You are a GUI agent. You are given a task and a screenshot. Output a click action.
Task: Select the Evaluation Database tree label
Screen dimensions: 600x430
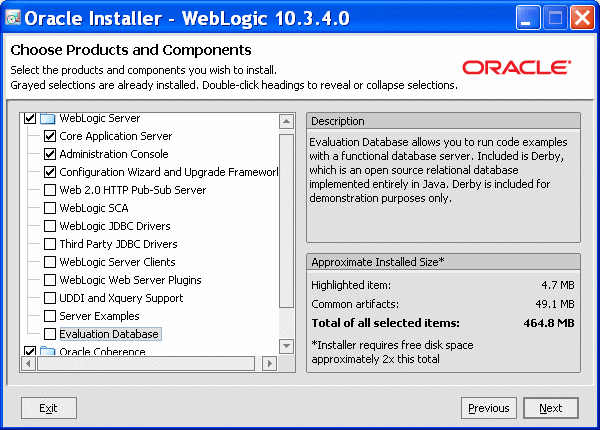tap(109, 334)
